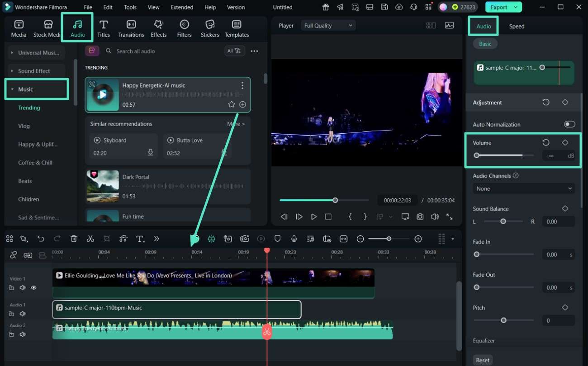This screenshot has width=588, height=366.
Task: Click More in Similar recommendations
Action: tap(236, 124)
